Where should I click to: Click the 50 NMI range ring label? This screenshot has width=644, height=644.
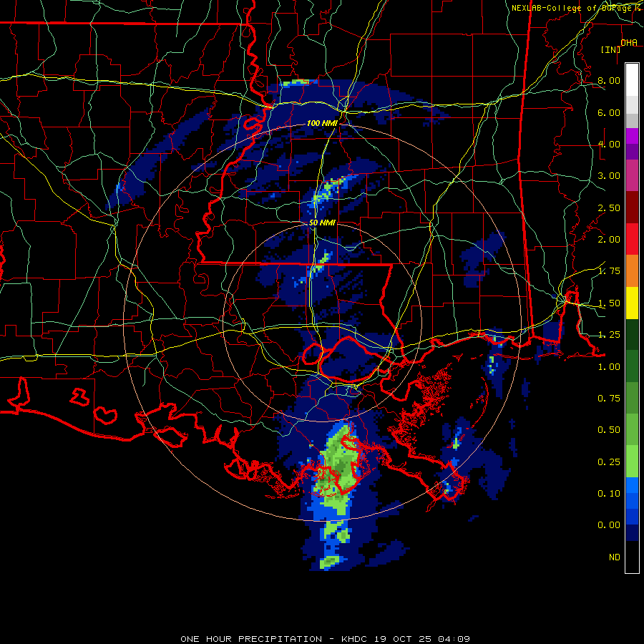[322, 223]
